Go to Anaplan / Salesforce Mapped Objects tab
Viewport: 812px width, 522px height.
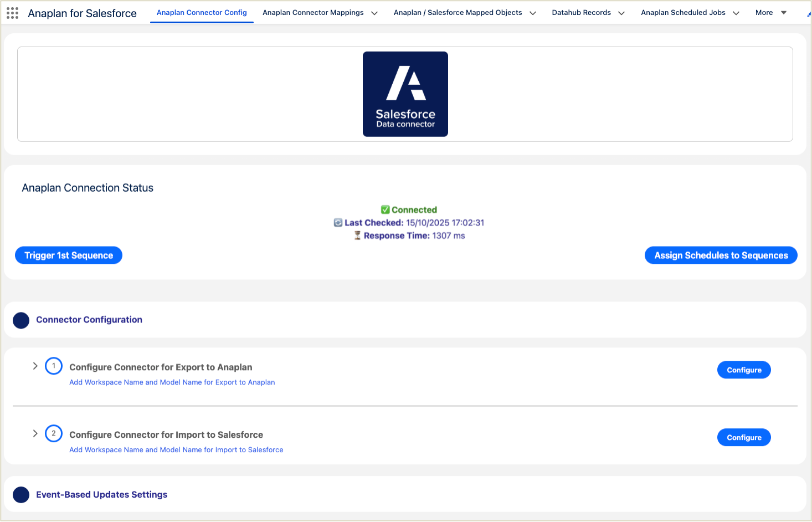458,13
